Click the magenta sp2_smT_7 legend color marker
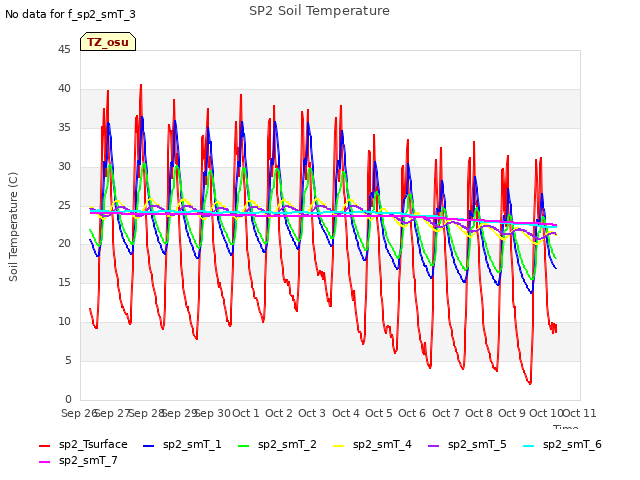The height and width of the screenshot is (480, 640). point(44,462)
